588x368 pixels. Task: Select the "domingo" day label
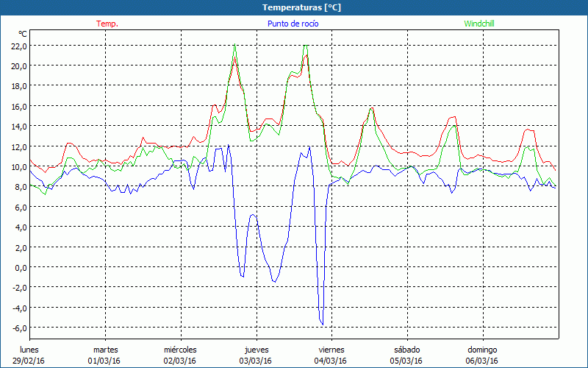click(482, 350)
